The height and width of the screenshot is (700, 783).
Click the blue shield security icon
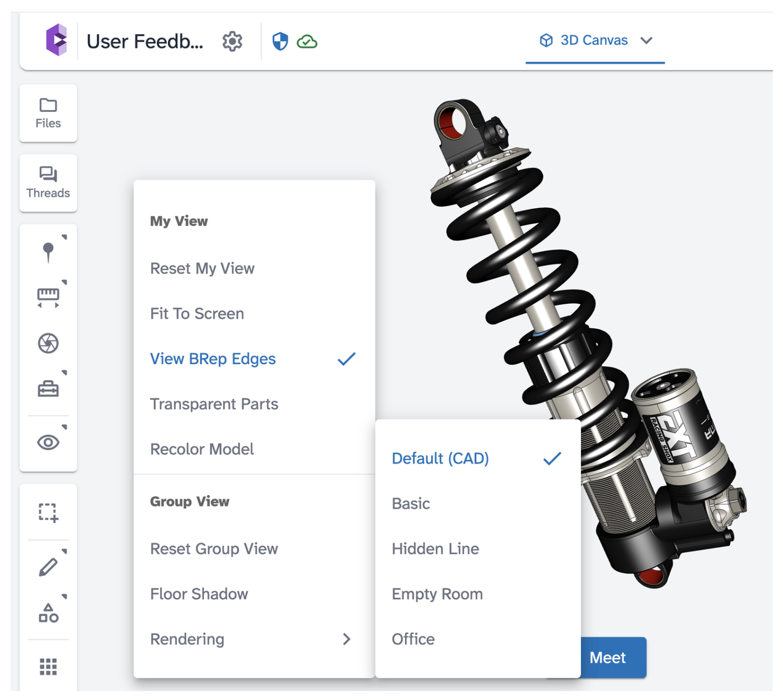point(280,41)
